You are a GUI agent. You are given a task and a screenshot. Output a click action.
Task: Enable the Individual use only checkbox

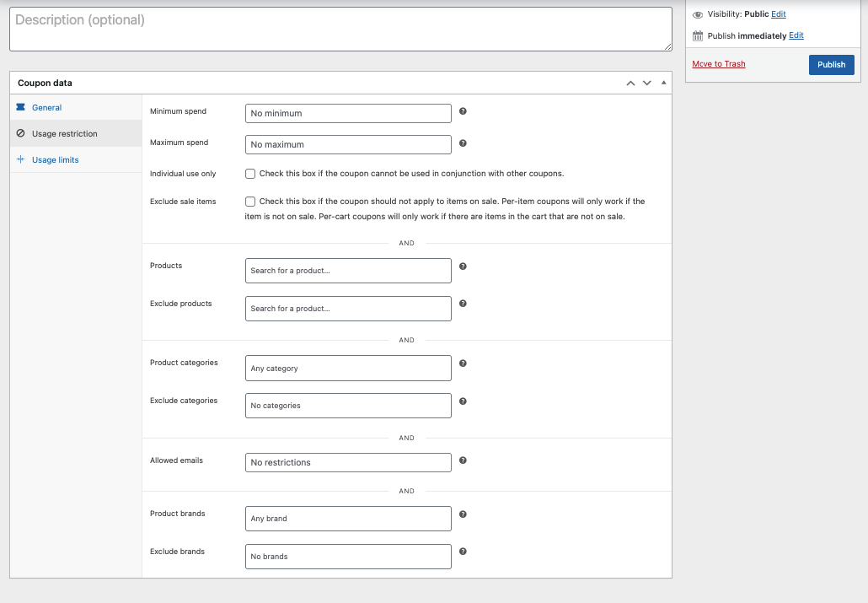click(250, 174)
